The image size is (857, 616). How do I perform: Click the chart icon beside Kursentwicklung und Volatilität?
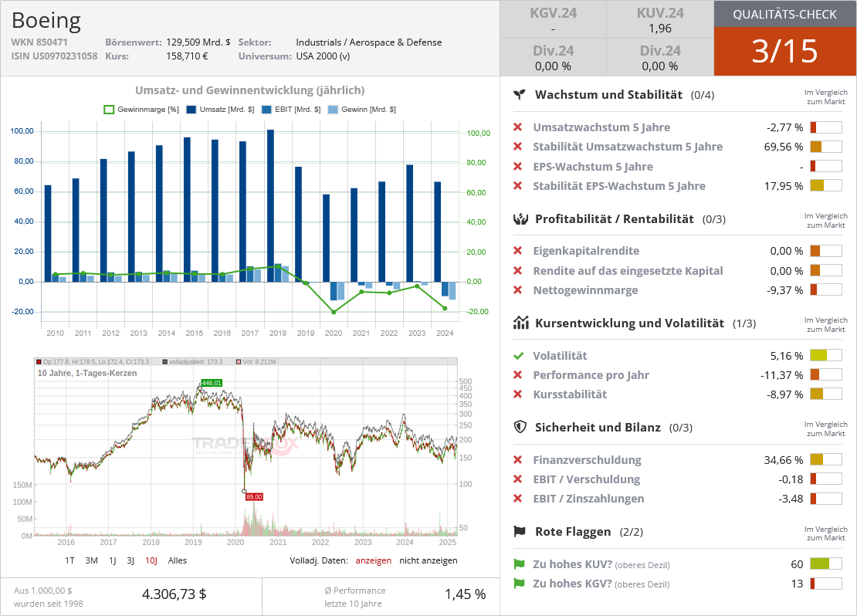pyautogui.click(x=520, y=323)
